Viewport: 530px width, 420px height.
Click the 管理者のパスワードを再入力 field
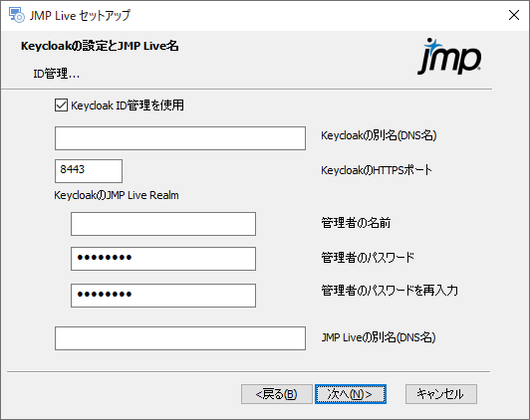[x=163, y=296]
